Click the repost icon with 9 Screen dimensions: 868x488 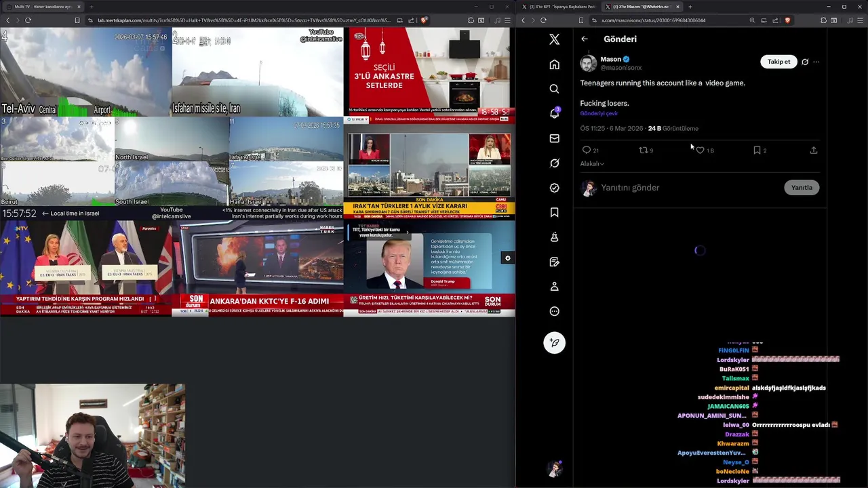pos(643,150)
